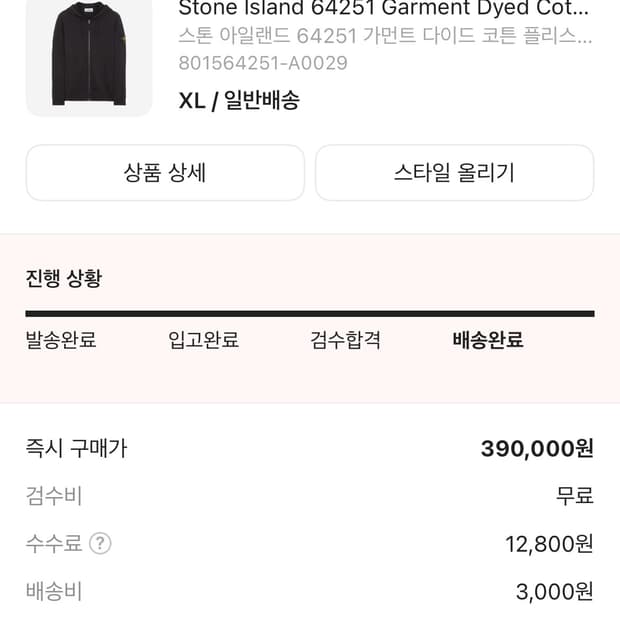Tap the XL / 일반배송 size label

[x=239, y=100]
